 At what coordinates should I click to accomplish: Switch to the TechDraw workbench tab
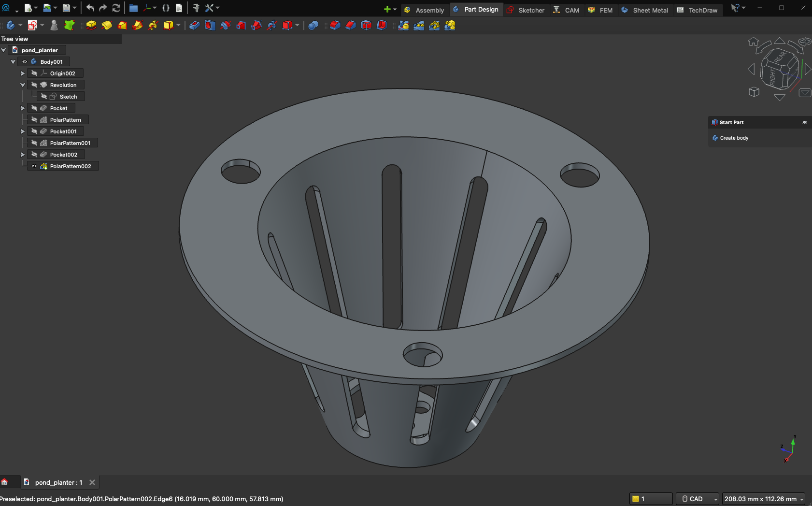coord(698,10)
